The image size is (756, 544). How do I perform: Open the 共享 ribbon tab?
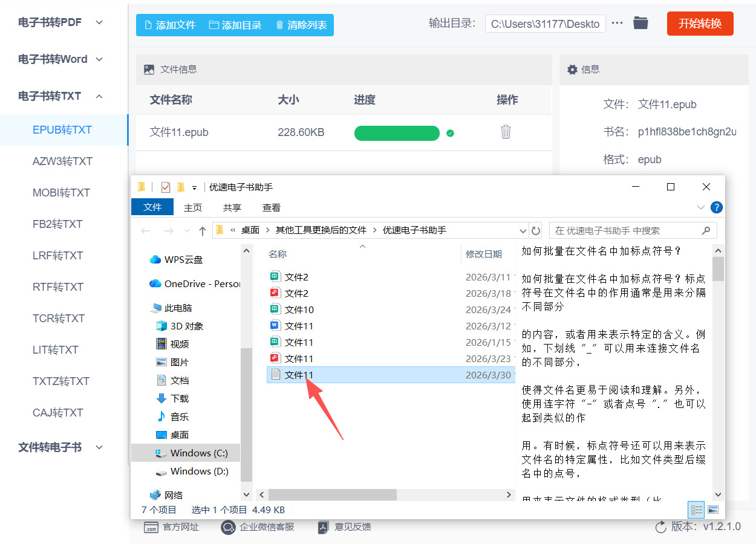pos(232,207)
